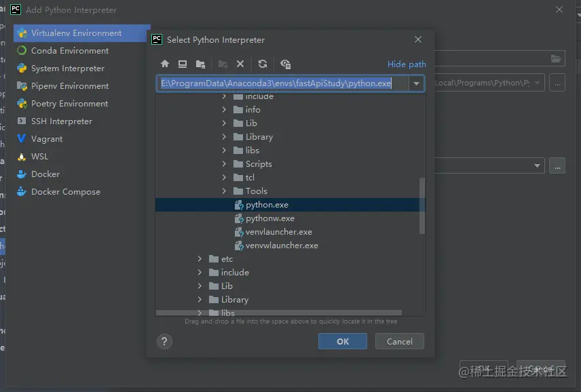The image size is (581, 392).
Task: Open base interpreter dropdown in background dialog
Action: [537, 83]
